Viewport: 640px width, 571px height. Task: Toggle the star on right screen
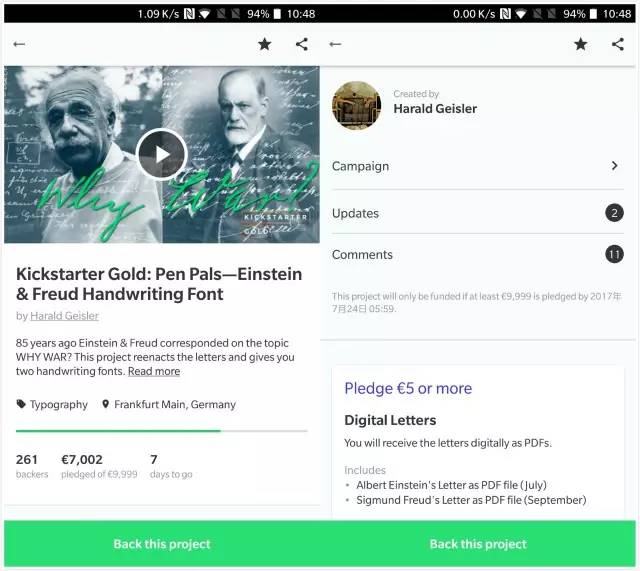pos(580,44)
